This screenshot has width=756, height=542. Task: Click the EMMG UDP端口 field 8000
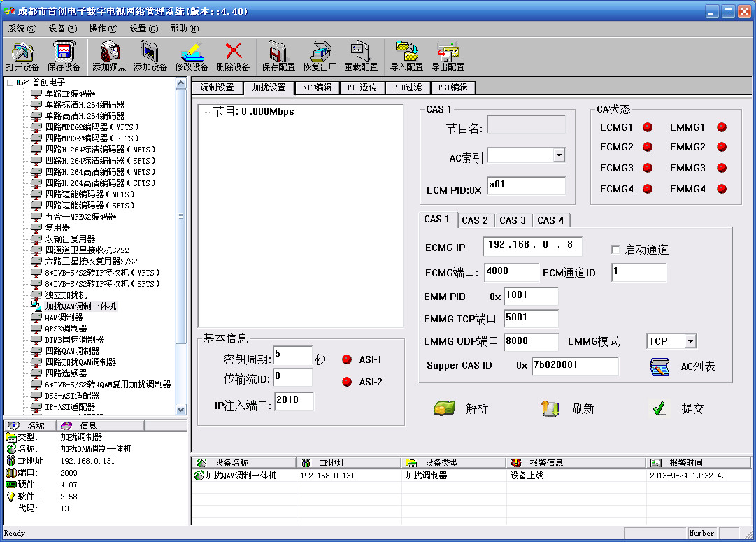click(x=531, y=342)
